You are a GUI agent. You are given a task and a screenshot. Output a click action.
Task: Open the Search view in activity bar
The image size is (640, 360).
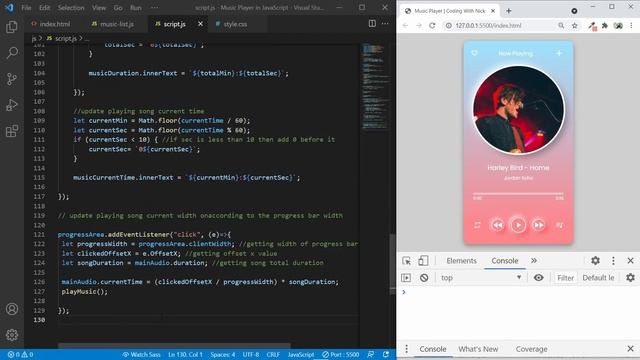(12, 53)
